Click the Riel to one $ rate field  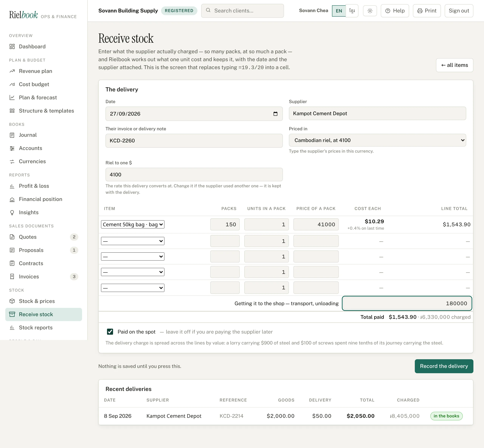click(194, 175)
